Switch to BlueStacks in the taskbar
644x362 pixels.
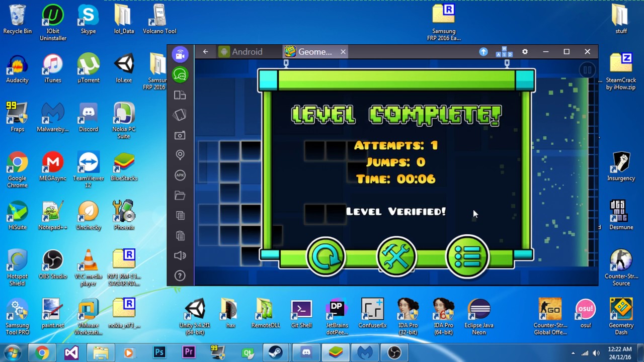[x=336, y=353]
